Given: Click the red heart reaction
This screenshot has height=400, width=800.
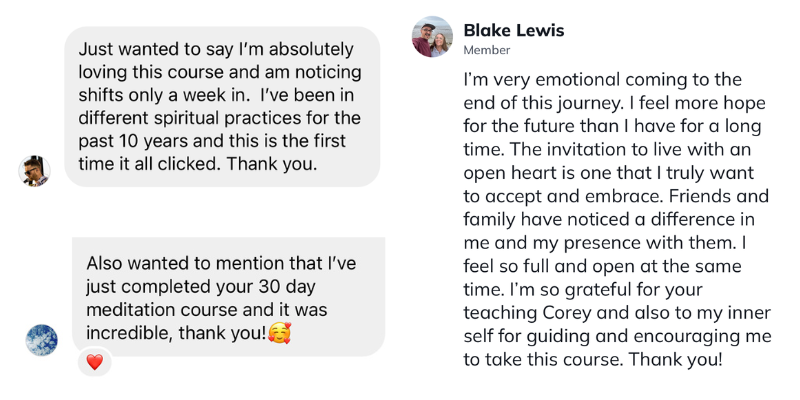Looking at the screenshot, I should [x=94, y=362].
